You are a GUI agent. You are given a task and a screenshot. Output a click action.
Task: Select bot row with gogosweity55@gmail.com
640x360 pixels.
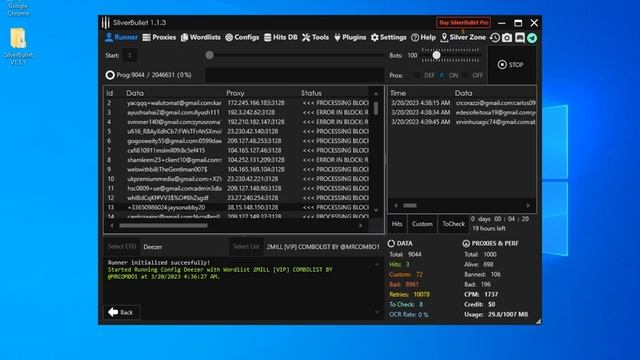(x=238, y=141)
